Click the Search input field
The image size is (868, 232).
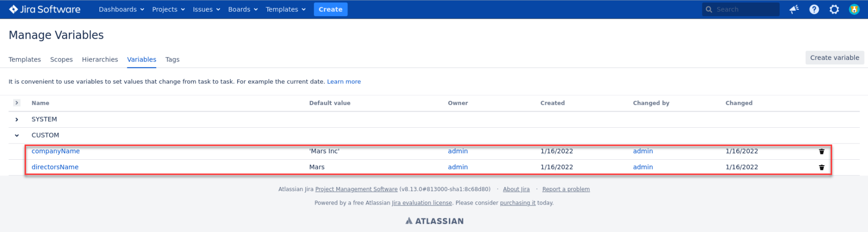point(745,9)
